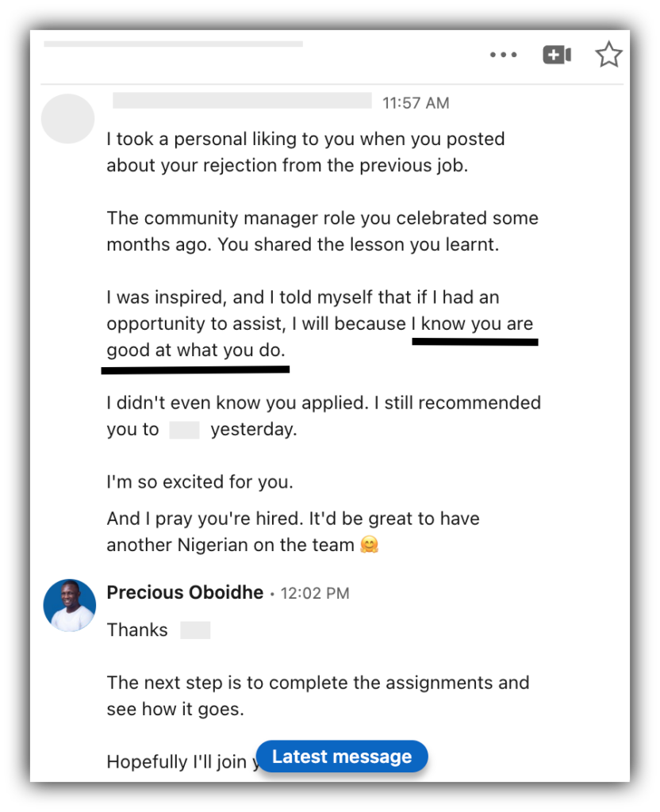Open the sender's profile picture at the top
Viewport: 660px width, 812px height.
(67, 118)
